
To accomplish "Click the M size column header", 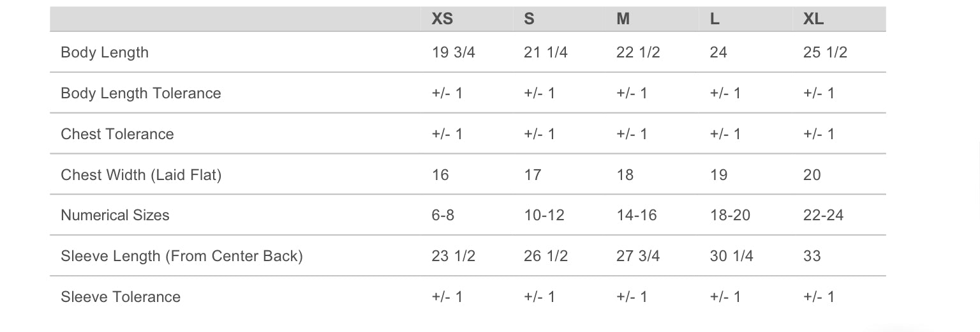I will [x=623, y=19].
